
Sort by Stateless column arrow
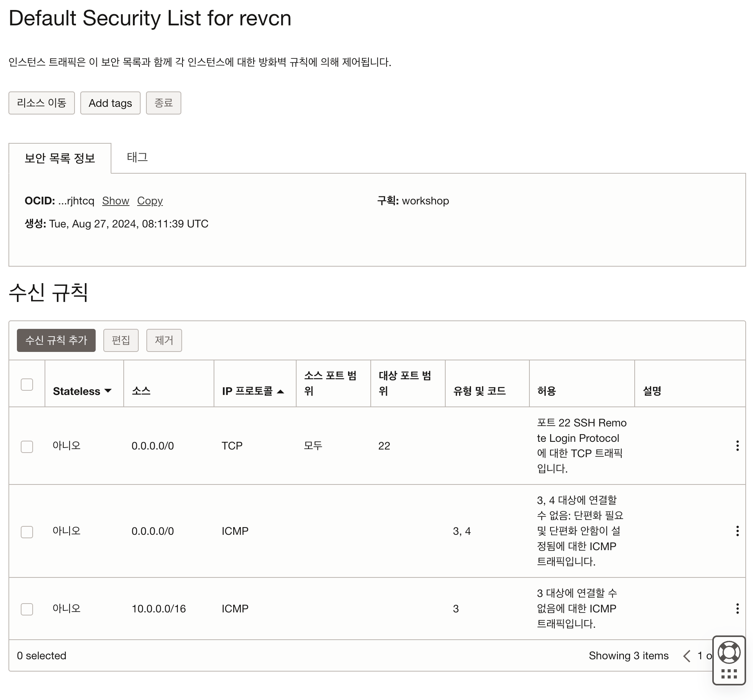click(x=108, y=391)
